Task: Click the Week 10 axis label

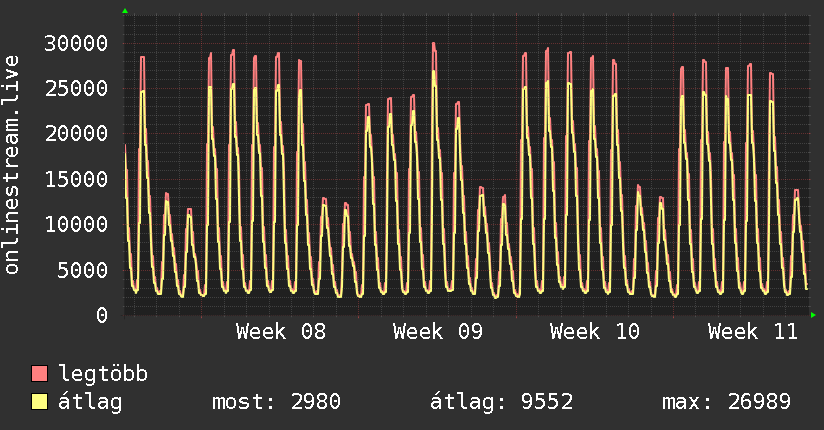Action: (x=595, y=332)
